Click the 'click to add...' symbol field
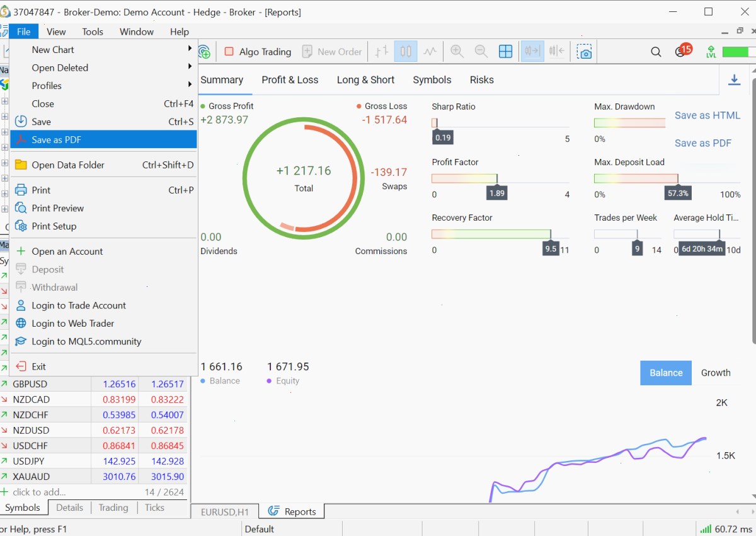This screenshot has width=756, height=536. 39,492
